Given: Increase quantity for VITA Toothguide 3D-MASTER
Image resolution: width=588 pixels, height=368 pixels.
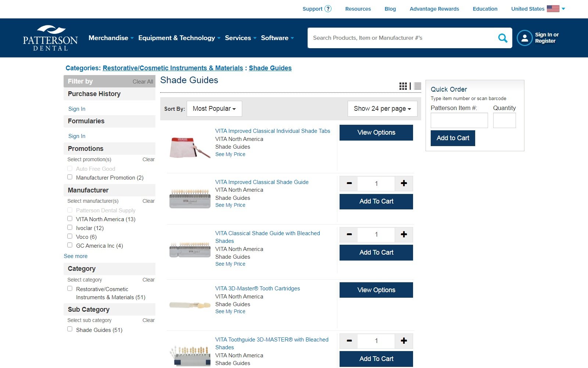Looking at the screenshot, I should (x=404, y=341).
